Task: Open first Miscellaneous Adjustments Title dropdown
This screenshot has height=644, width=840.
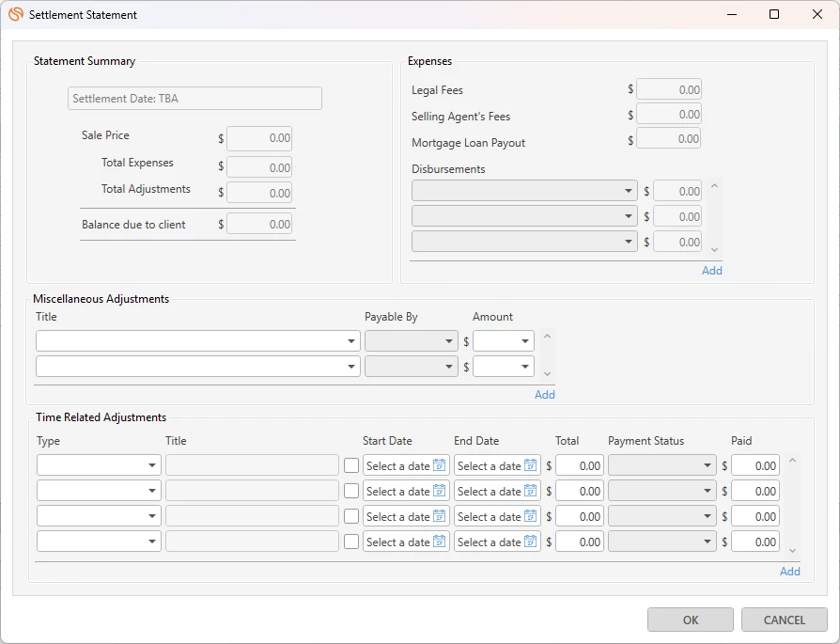Action: click(x=197, y=341)
